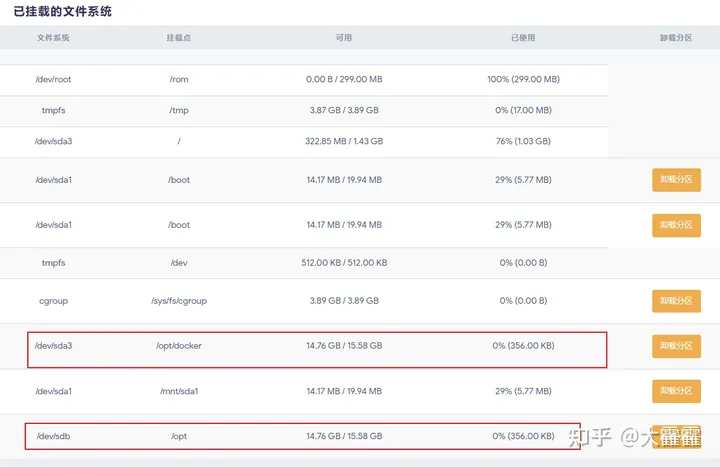Click unmount button for second /boot row
Image resolution: width=720 pixels, height=467 pixels.
coord(676,225)
